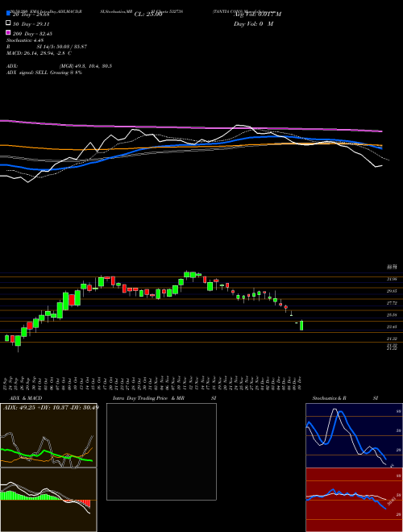Select the '50 Day = 29.11' label

[31, 24]
